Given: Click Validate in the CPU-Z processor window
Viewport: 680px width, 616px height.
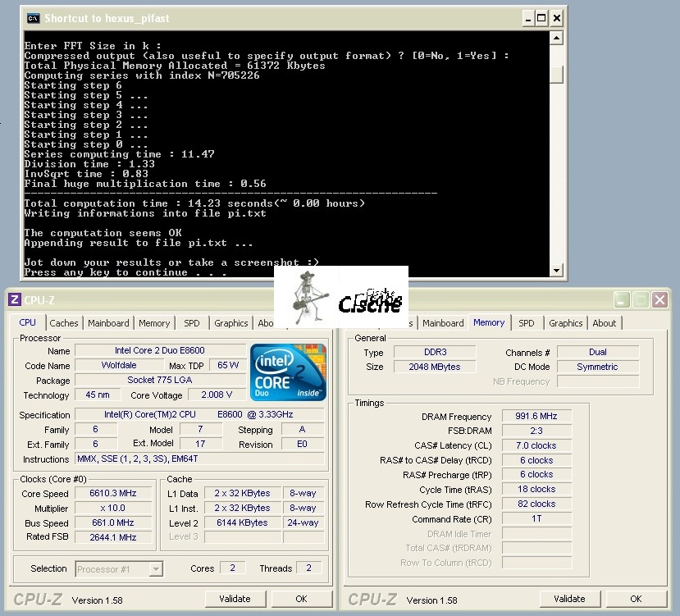Looking at the screenshot, I should pyautogui.click(x=235, y=599).
